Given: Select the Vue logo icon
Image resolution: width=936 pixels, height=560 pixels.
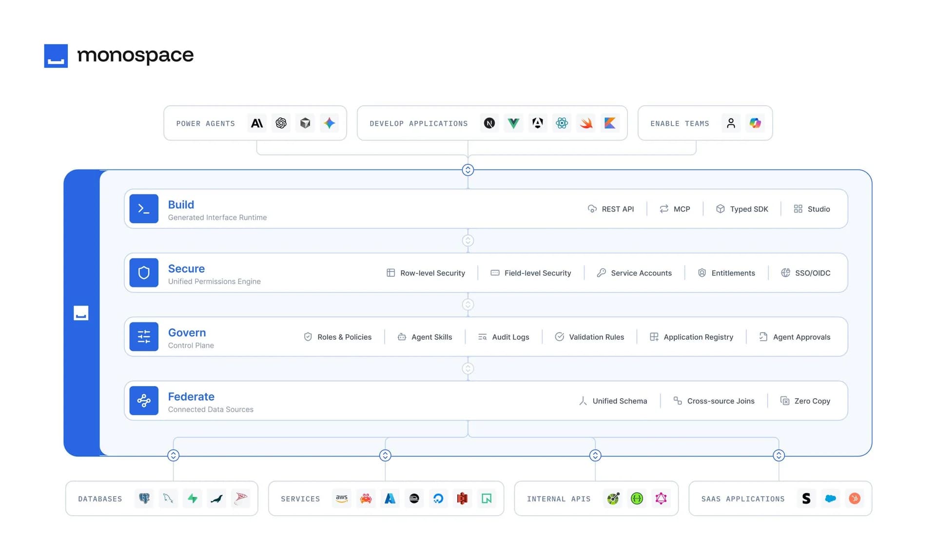Looking at the screenshot, I should pyautogui.click(x=513, y=123).
